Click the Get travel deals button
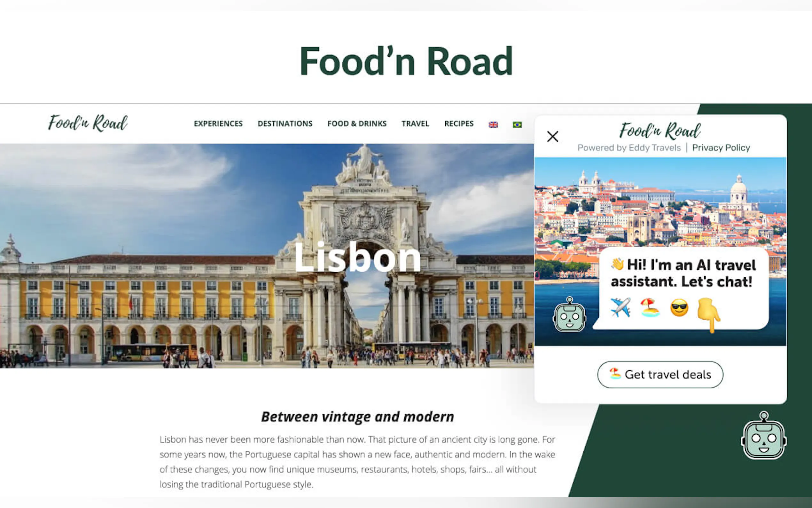 (x=660, y=375)
